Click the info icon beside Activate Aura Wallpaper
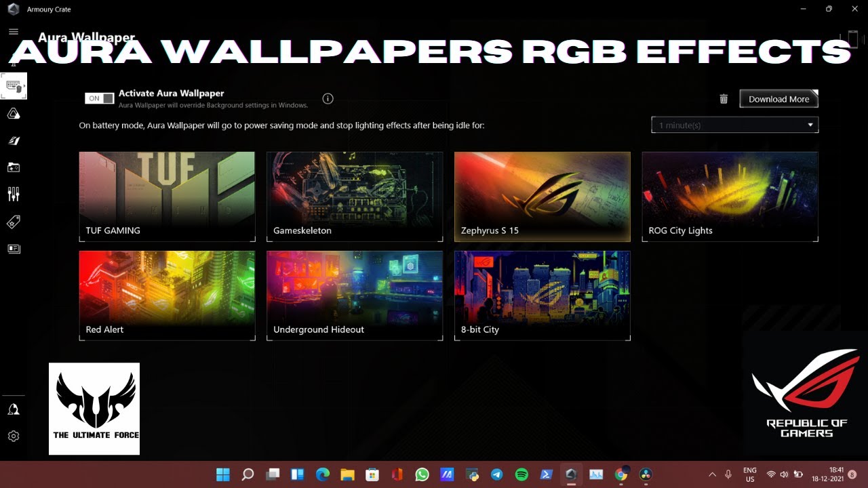The image size is (868, 488). [328, 99]
